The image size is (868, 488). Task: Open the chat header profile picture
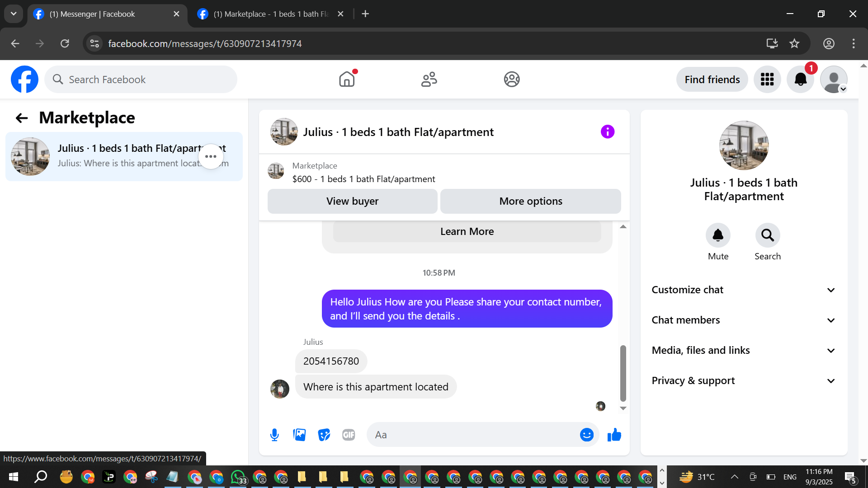click(284, 132)
